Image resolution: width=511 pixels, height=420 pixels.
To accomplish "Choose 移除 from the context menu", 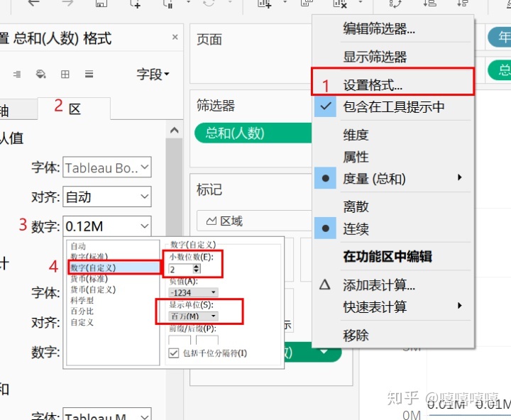I will (x=392, y=335).
